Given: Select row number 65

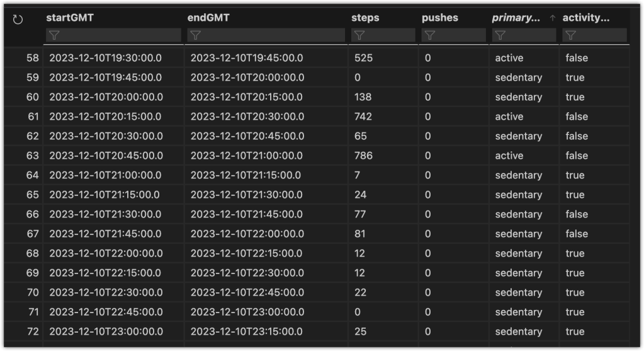Looking at the screenshot, I should pos(33,195).
